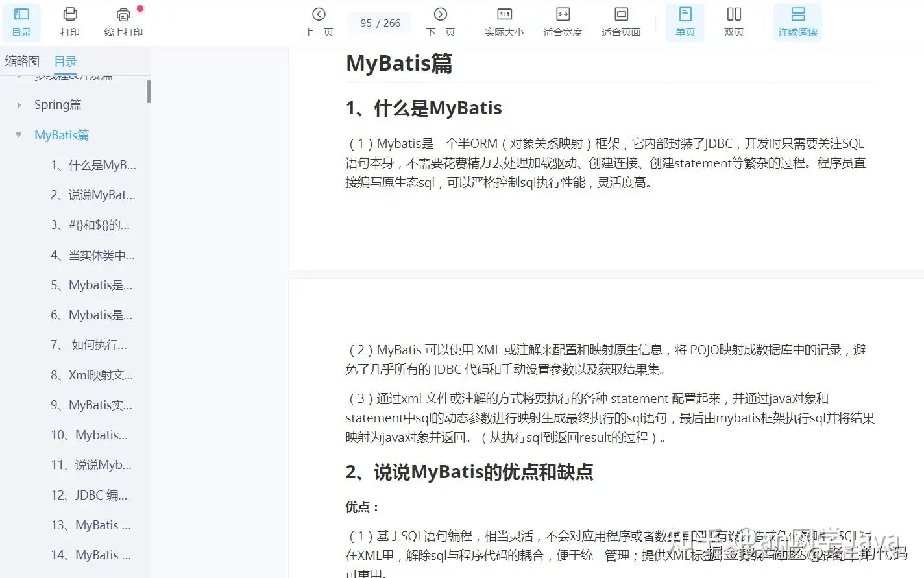924x578 pixels.
Task: Jump to outline item 9、MyBatis实...
Action: (x=91, y=405)
